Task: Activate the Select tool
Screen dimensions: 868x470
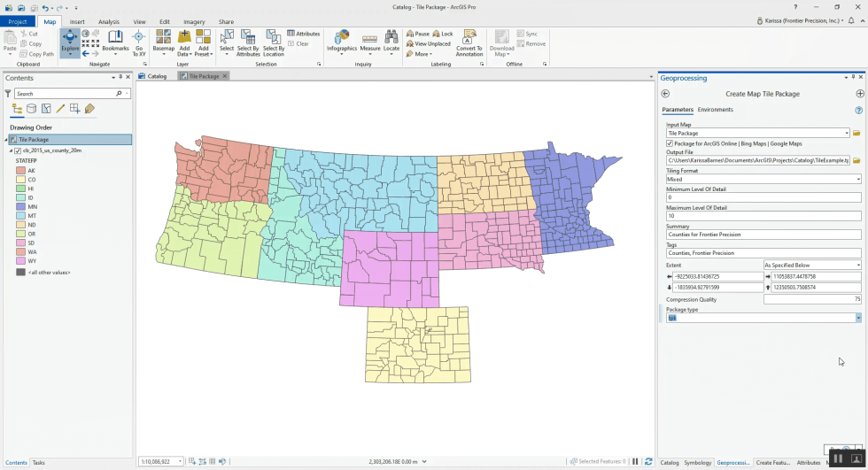Action: tap(227, 42)
